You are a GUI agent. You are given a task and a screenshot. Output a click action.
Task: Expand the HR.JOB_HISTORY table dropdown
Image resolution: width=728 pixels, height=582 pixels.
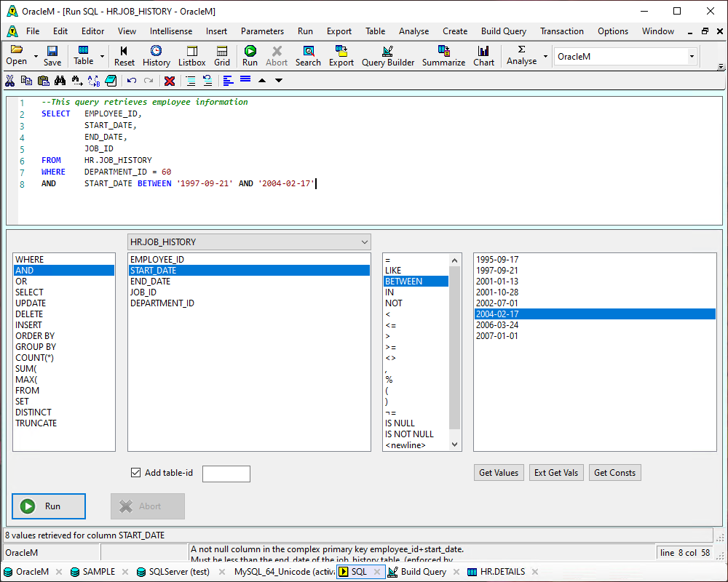click(x=365, y=242)
